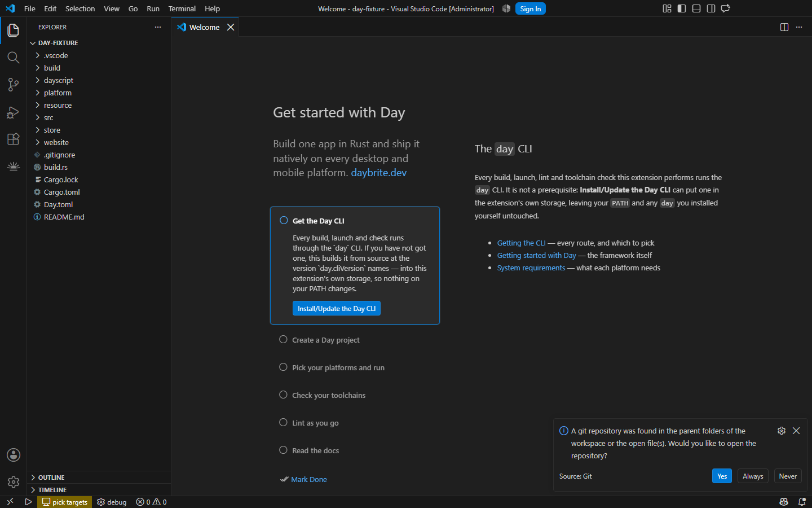Switch to the Welcome tab
This screenshot has width=812, height=508.
(205, 27)
